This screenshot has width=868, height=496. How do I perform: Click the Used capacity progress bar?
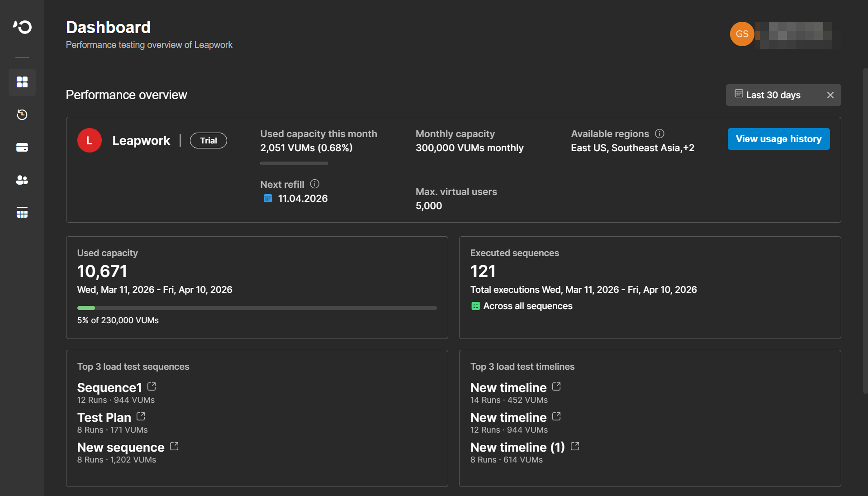[256, 308]
